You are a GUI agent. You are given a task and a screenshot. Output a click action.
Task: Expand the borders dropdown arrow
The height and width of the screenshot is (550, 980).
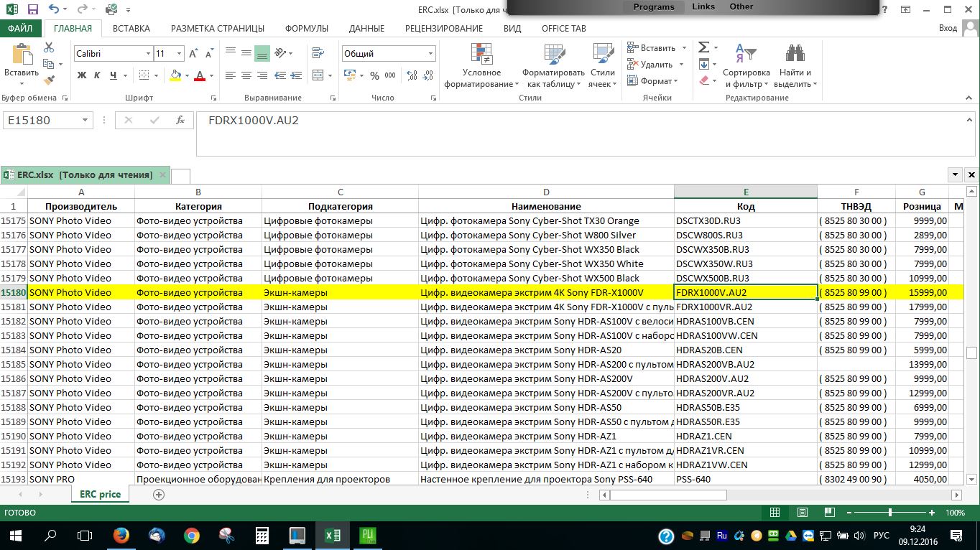(x=156, y=75)
